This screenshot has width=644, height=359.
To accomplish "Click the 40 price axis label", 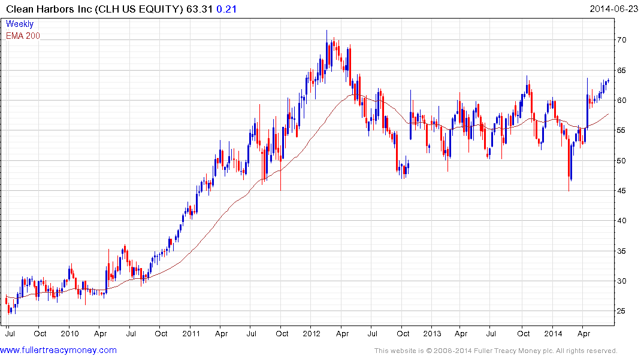I will click(x=621, y=221).
